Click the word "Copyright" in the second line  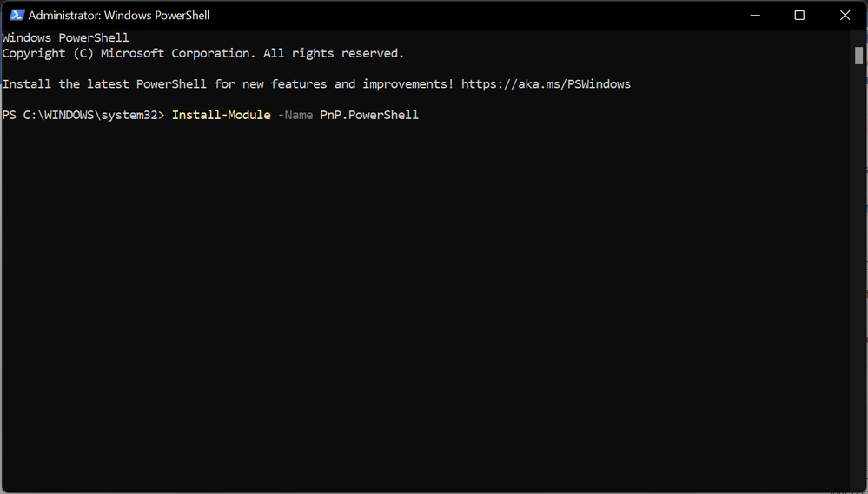(34, 54)
